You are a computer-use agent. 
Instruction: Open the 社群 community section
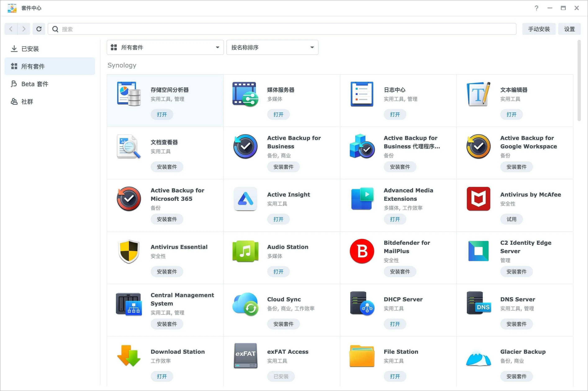coord(27,101)
